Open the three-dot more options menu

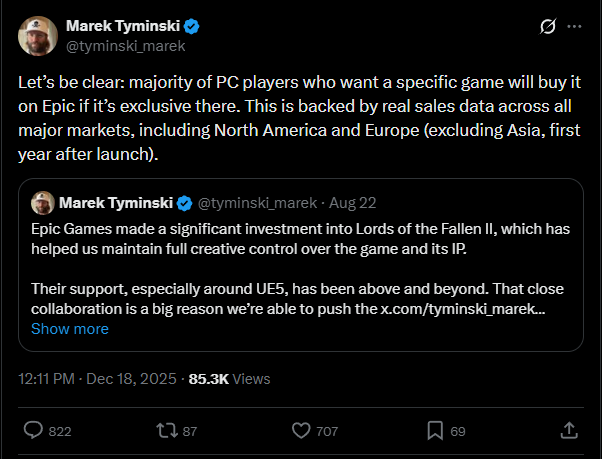point(574,27)
